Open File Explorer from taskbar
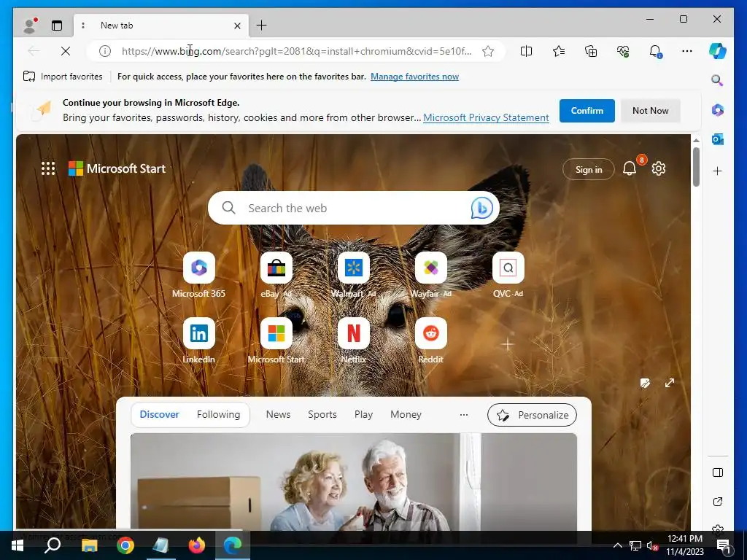Screen dimensions: 747x560 [x=89, y=545]
